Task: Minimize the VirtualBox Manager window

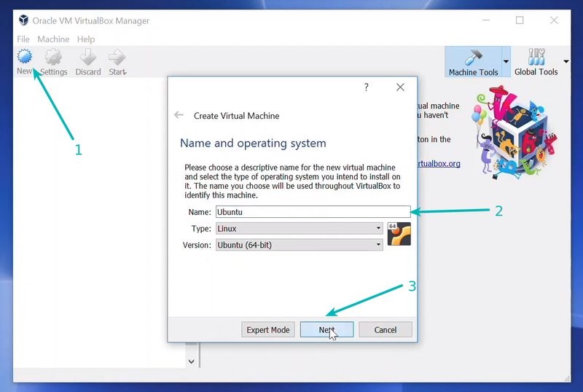Action: 486,20
